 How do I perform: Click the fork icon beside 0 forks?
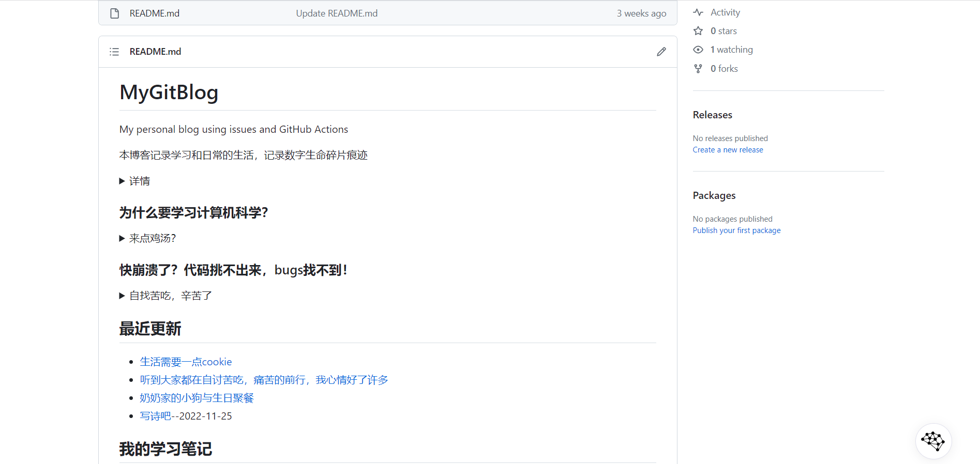pyautogui.click(x=698, y=69)
